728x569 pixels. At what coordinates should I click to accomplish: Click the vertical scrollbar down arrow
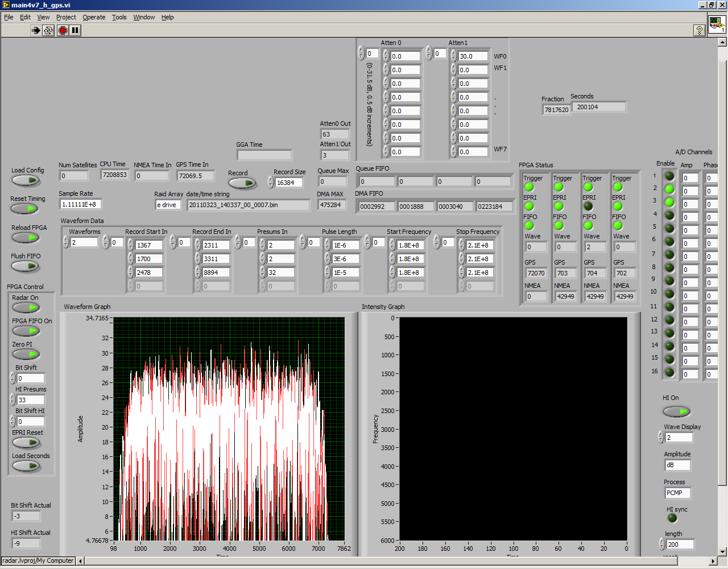pos(722,551)
